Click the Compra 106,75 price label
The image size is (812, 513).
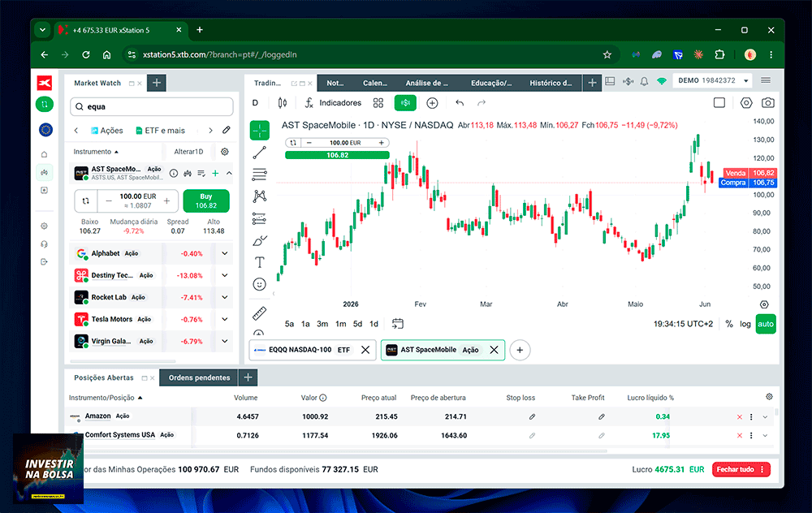coord(749,183)
